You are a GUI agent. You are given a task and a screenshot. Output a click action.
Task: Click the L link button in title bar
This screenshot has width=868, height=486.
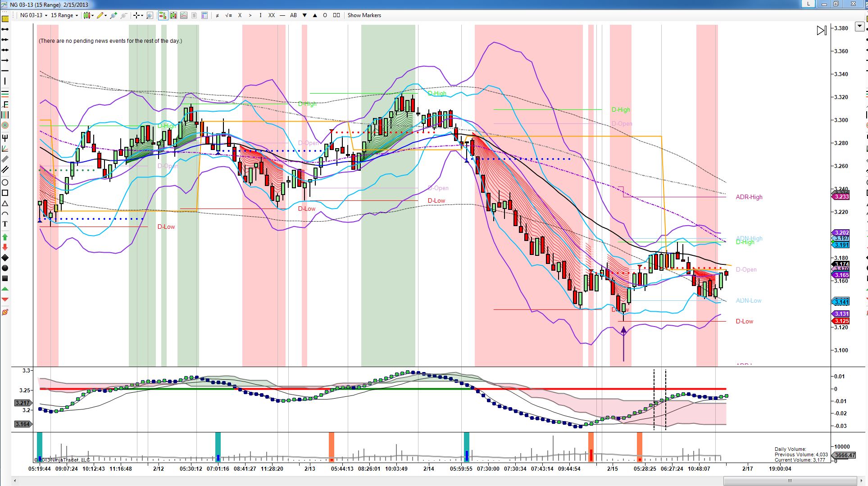click(x=809, y=4)
